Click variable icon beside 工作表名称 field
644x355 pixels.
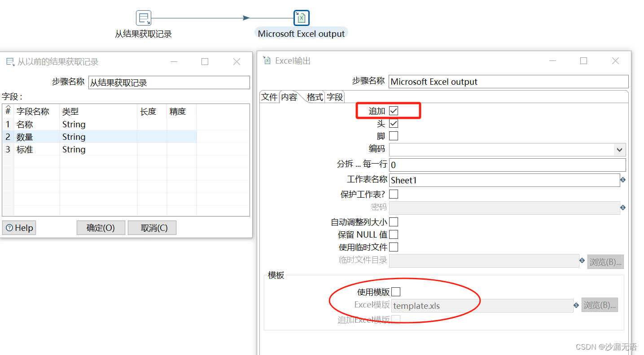pyautogui.click(x=623, y=180)
